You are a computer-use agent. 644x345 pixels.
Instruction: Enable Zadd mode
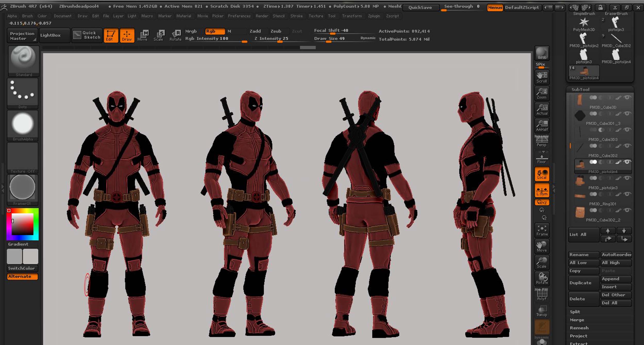pyautogui.click(x=258, y=31)
